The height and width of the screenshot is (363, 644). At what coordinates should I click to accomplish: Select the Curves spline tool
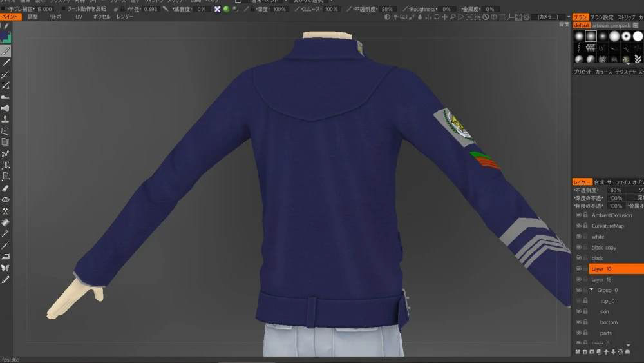tap(5, 153)
